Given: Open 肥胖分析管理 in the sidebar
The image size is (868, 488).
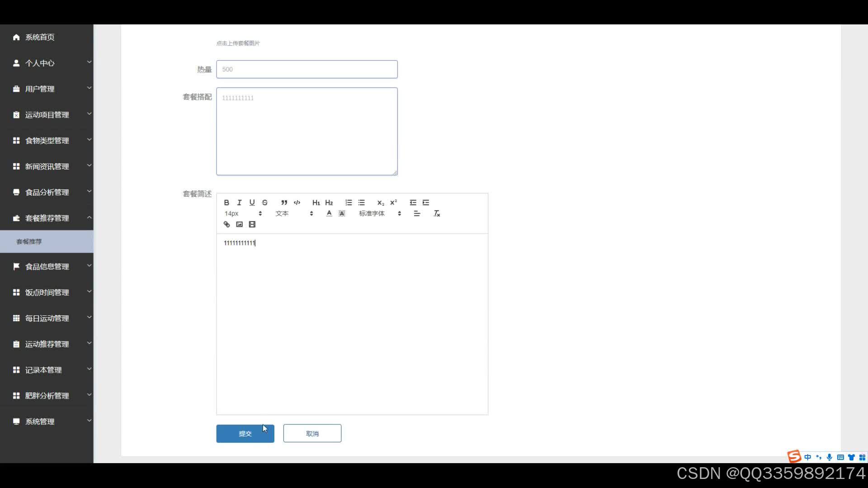Looking at the screenshot, I should 47,395.
